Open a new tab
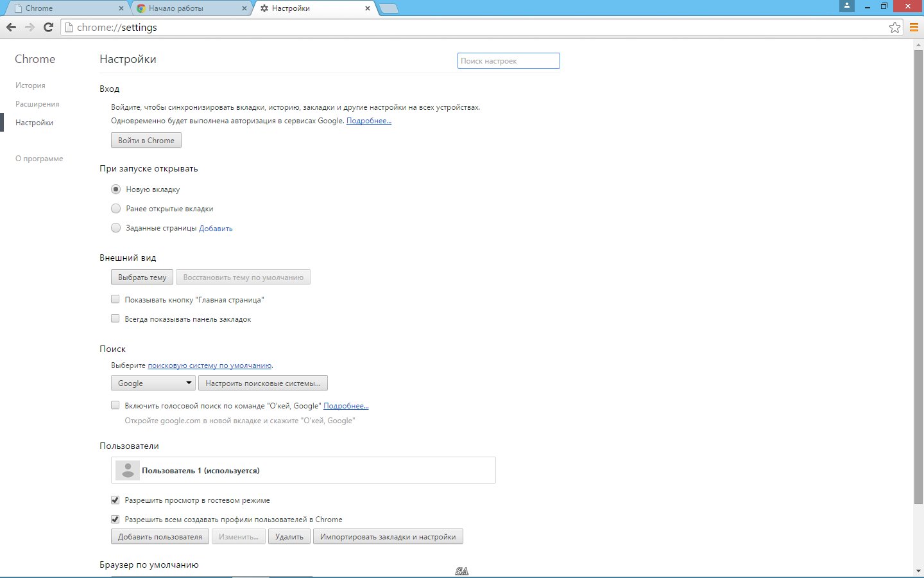Screen dimensions: 924x578 pyautogui.click(x=389, y=8)
